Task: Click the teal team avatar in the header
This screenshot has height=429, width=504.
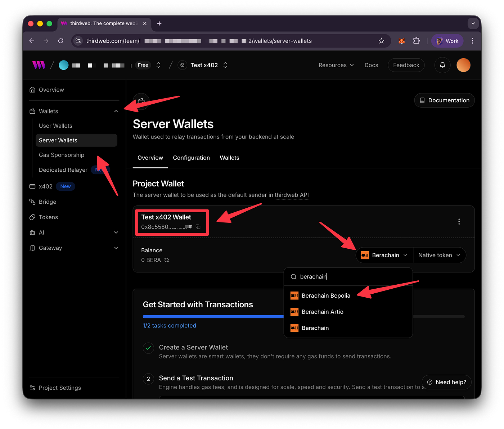Action: coord(64,65)
